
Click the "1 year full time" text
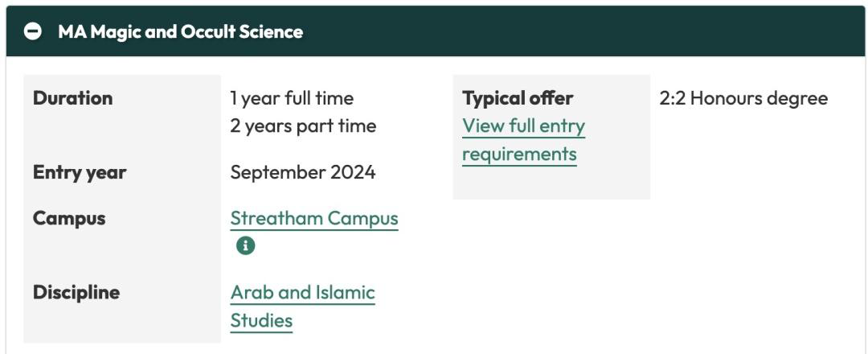[292, 98]
